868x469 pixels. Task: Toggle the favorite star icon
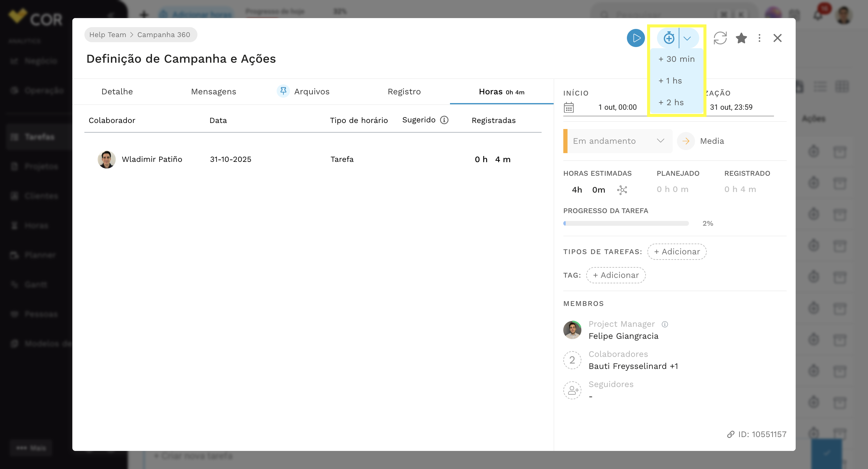[741, 38]
